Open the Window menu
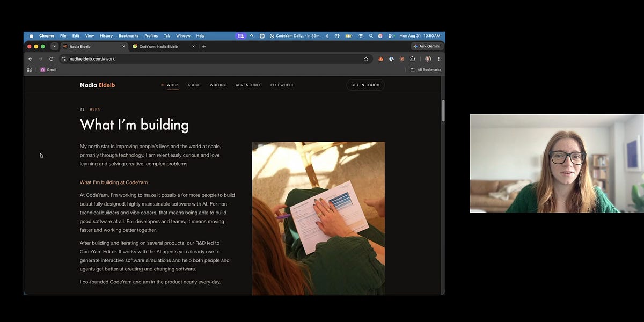 point(183,36)
